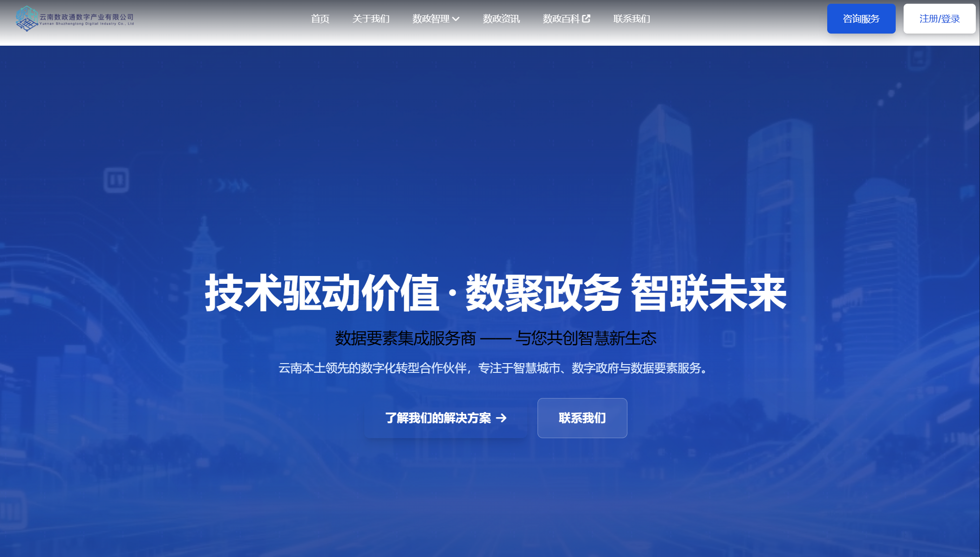Click 联系我们 in the top navigation bar
This screenshot has height=557, width=980.
632,19
